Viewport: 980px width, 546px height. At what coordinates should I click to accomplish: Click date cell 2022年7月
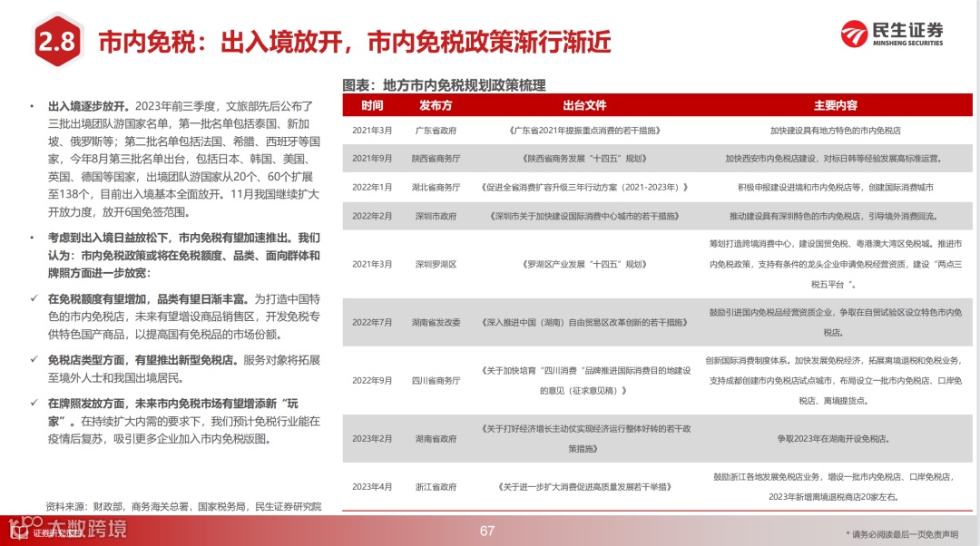point(372,322)
